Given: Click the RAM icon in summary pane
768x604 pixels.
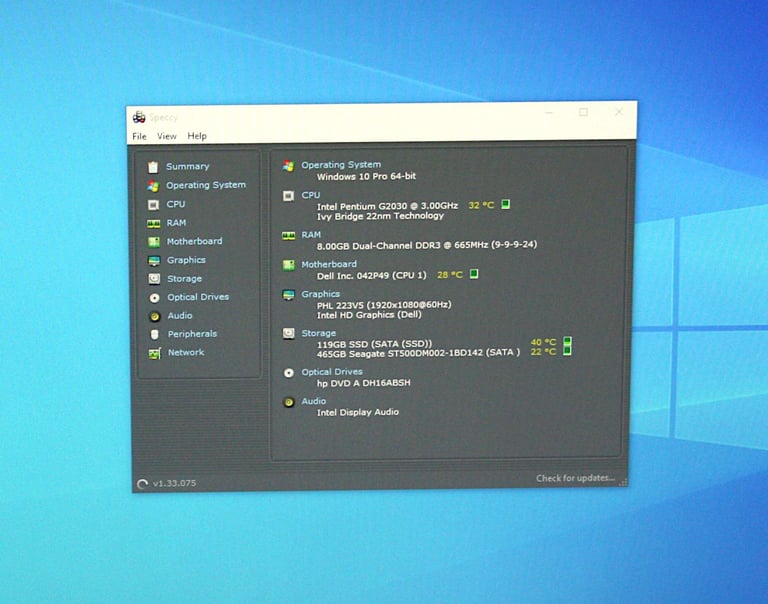Looking at the screenshot, I should (x=288, y=236).
